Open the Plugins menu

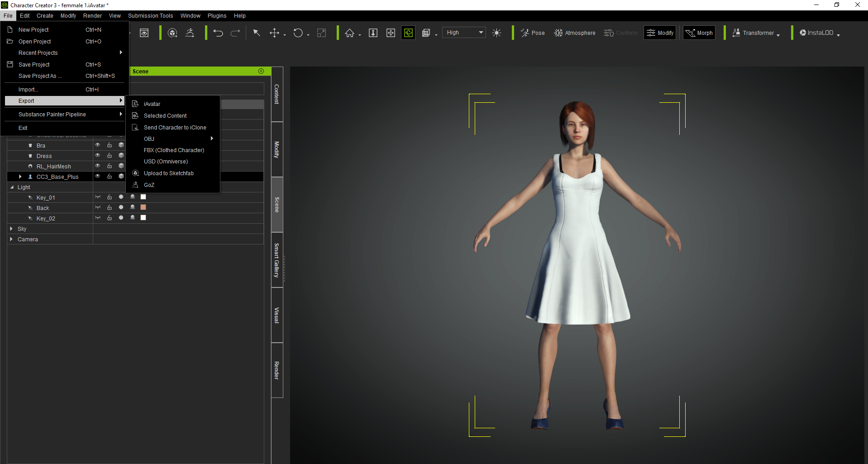(217, 16)
